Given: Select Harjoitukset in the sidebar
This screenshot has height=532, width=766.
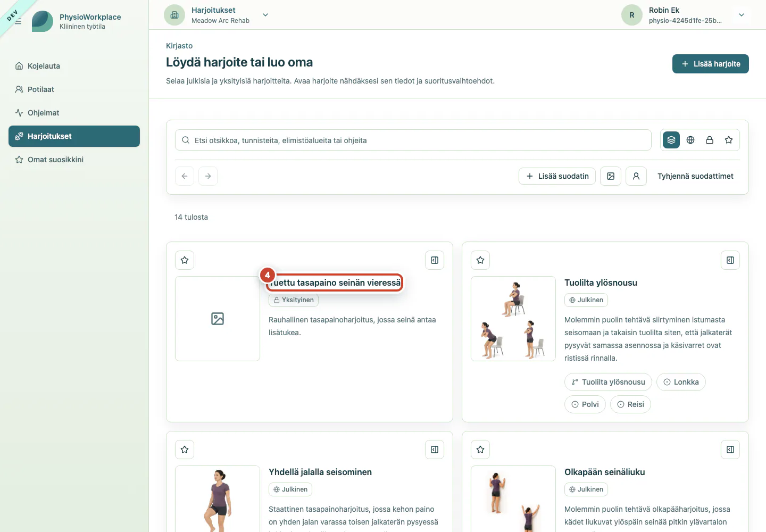Looking at the screenshot, I should point(74,136).
